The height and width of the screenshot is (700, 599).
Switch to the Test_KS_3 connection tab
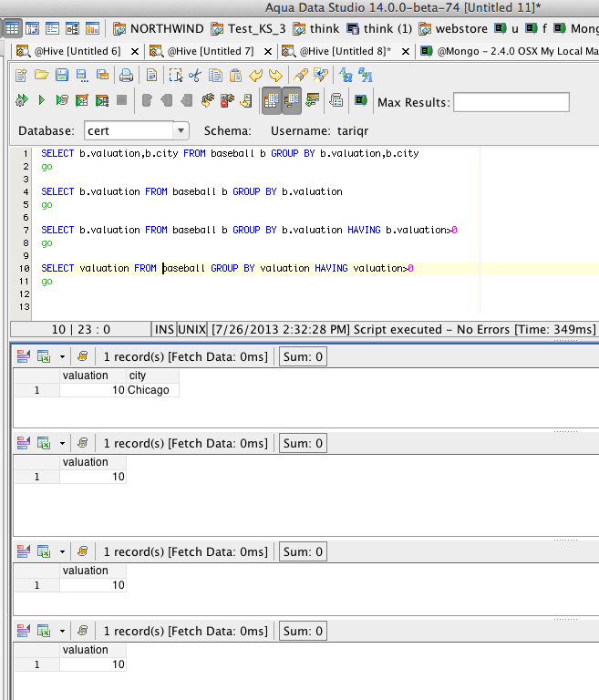click(248, 29)
